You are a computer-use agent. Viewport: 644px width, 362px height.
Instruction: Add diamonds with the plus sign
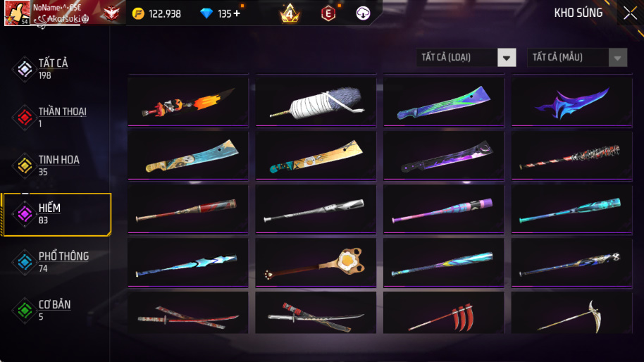point(237,13)
